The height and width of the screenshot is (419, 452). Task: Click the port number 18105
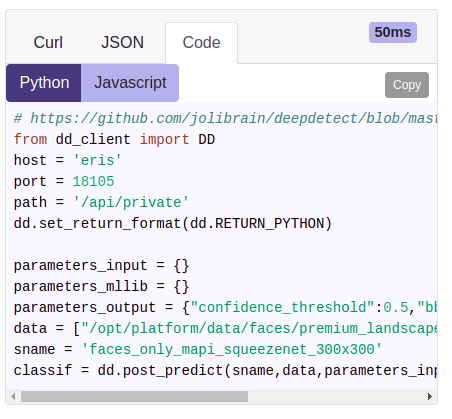tap(93, 181)
